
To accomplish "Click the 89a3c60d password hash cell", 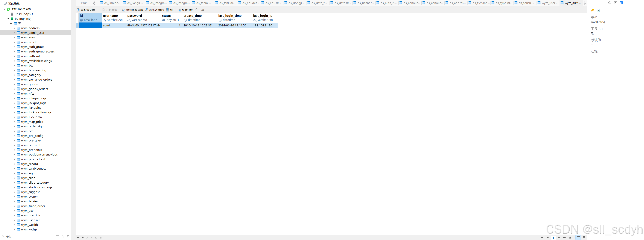I will point(143,25).
